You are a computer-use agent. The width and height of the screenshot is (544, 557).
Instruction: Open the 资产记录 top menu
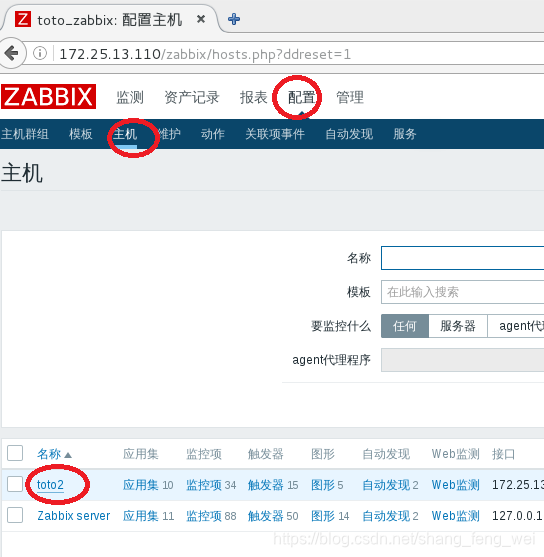(x=192, y=97)
